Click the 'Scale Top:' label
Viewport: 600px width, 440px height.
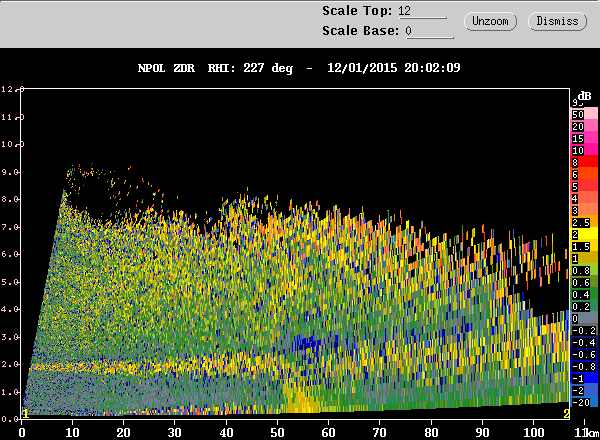[357, 11]
